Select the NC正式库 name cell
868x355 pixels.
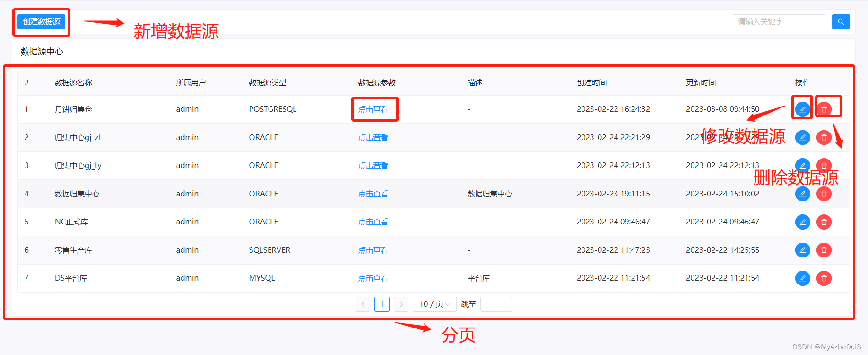tap(71, 222)
